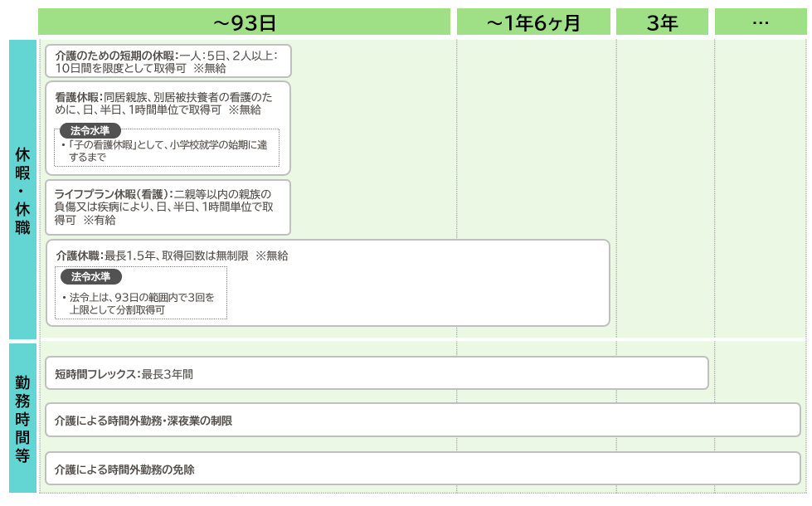Click the 介護による時間外勤務・深夜業の制限 bar

click(x=422, y=420)
